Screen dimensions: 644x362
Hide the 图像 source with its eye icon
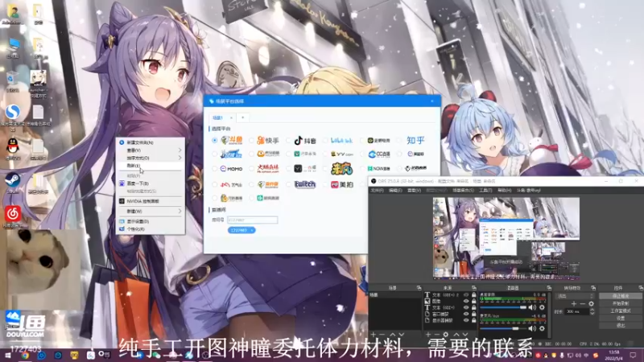point(466,301)
